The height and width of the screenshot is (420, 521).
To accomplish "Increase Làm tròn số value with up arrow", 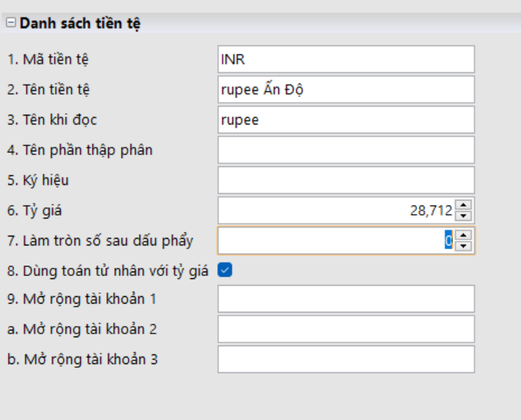I will pyautogui.click(x=464, y=235).
